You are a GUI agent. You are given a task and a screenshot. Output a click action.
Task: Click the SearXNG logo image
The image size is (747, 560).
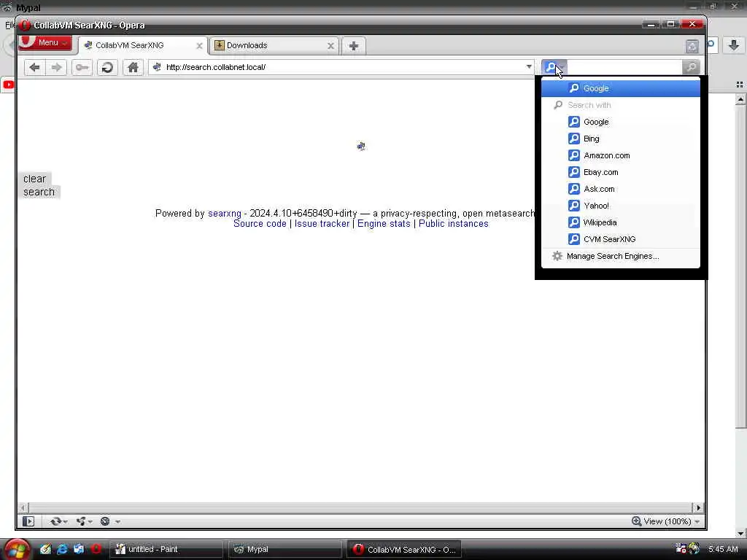click(x=361, y=146)
